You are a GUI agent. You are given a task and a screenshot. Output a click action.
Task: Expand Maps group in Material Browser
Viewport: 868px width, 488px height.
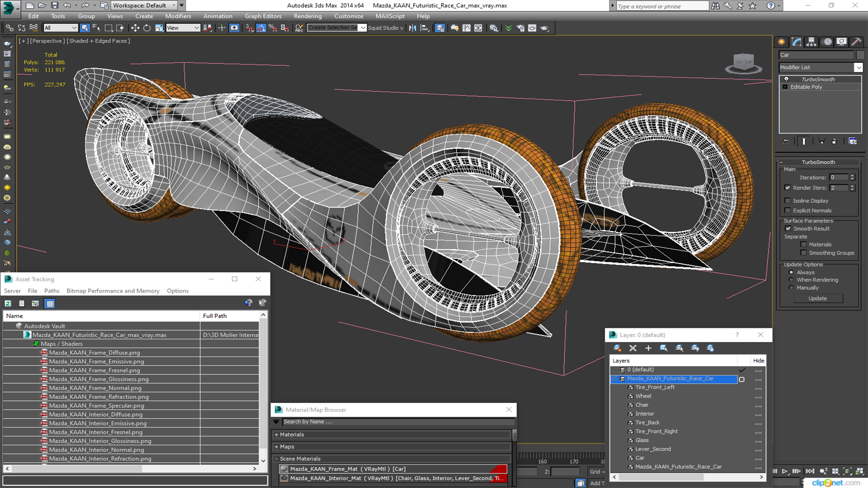coord(276,447)
